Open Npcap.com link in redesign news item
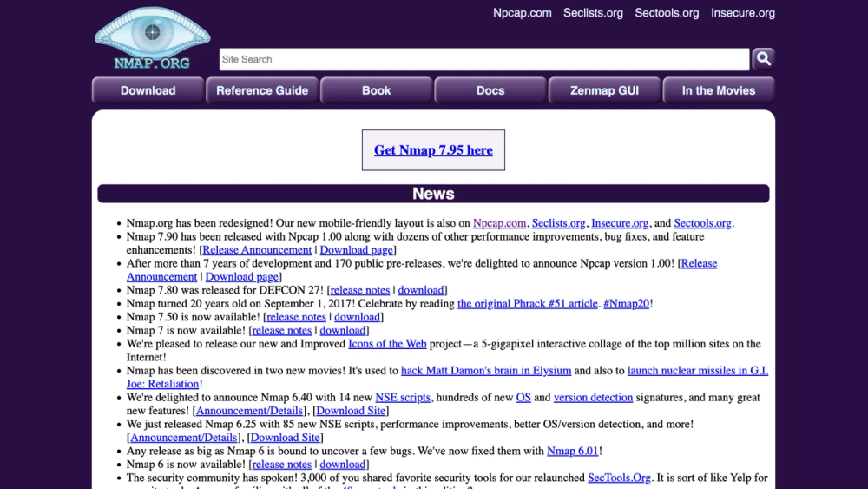Screen dimensions: 868x489 [x=499, y=223]
